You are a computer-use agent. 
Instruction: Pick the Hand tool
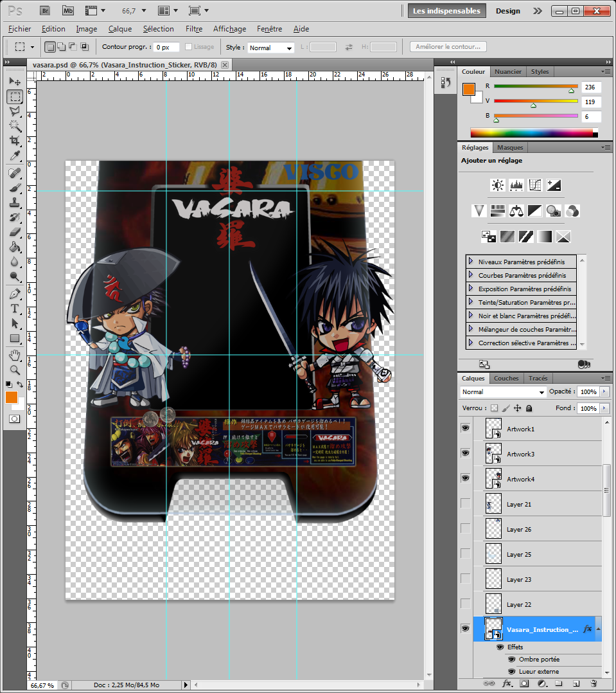(15, 355)
